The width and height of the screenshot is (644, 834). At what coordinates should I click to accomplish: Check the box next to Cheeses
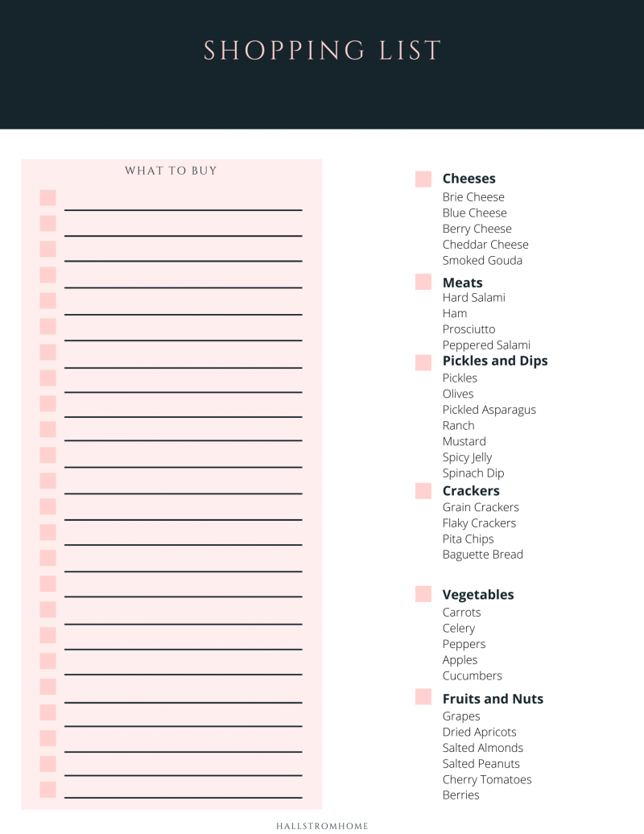click(423, 180)
